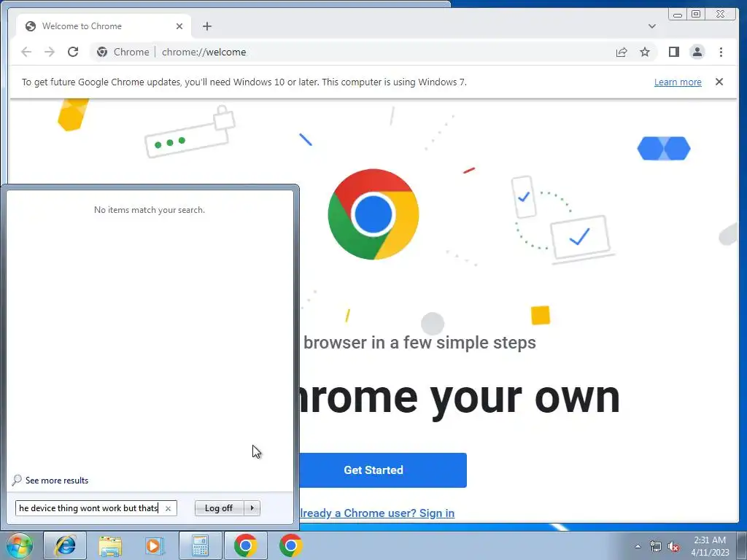The width and height of the screenshot is (747, 560).
Task: Follow the Already a Chrome user? Sign in link
Action: click(x=377, y=513)
